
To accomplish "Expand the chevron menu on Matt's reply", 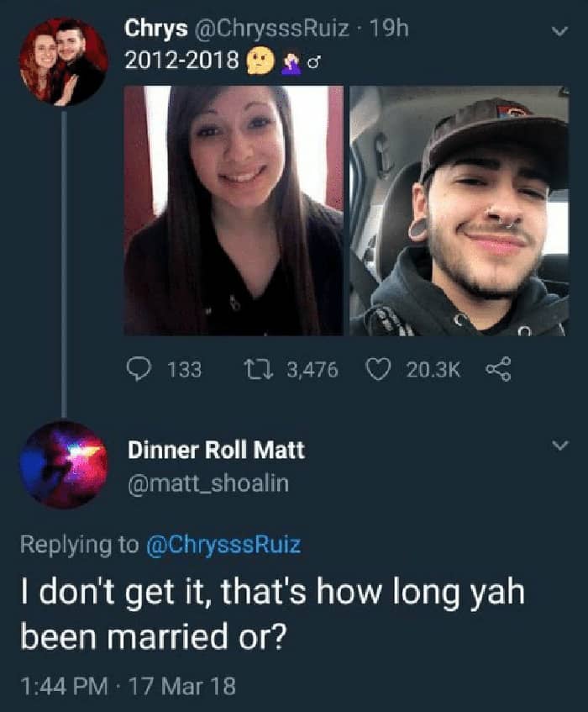I will pos(557,448).
